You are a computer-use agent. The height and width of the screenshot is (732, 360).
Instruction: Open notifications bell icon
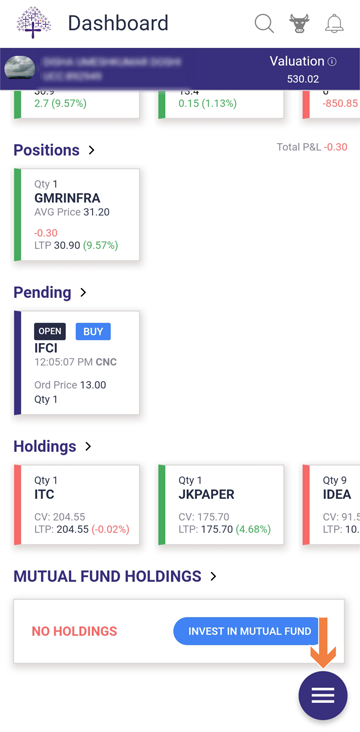tap(334, 23)
